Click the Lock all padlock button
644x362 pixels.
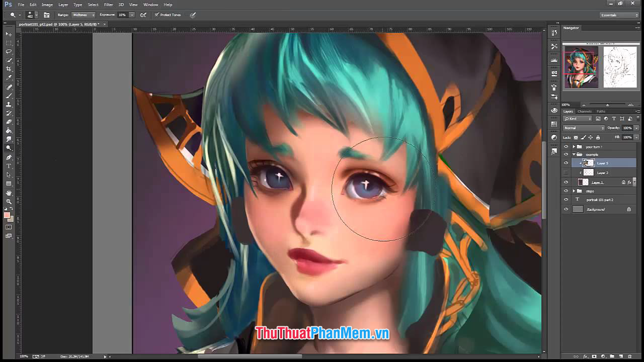598,137
